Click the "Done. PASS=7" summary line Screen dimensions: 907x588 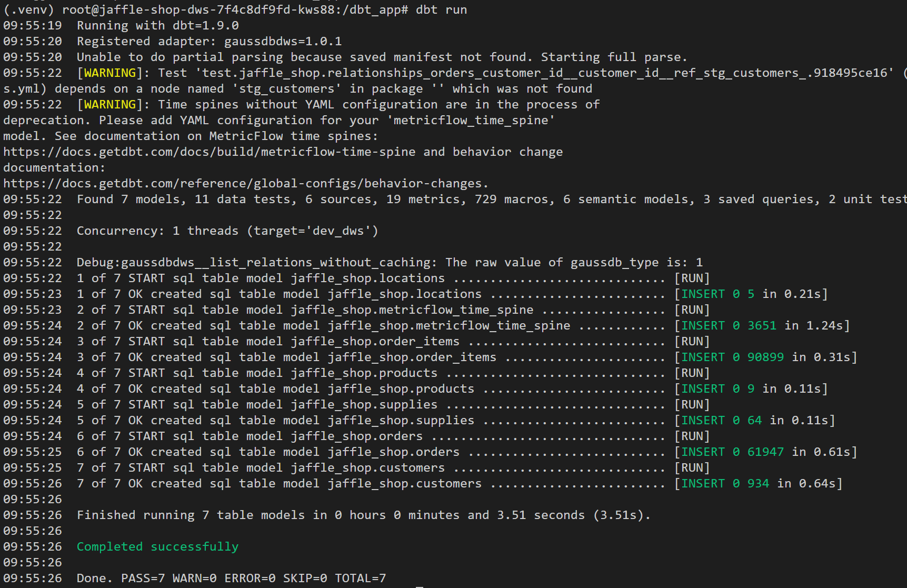click(231, 579)
